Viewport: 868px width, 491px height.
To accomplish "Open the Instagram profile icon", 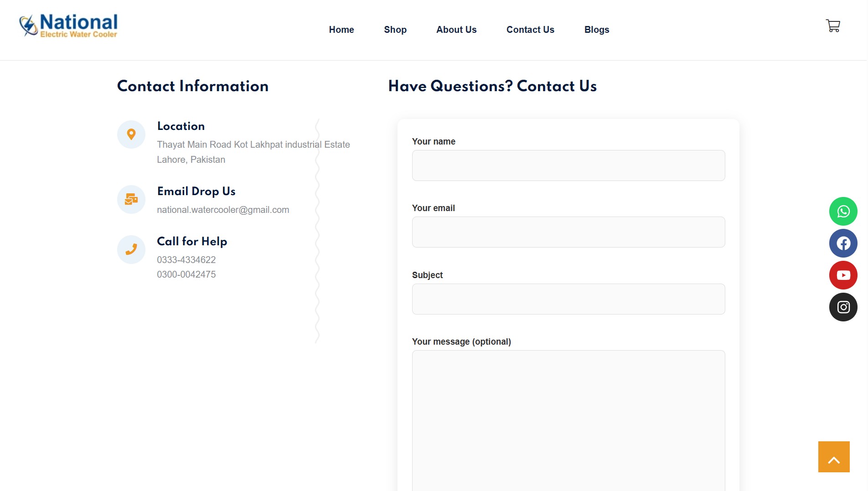I will [843, 307].
